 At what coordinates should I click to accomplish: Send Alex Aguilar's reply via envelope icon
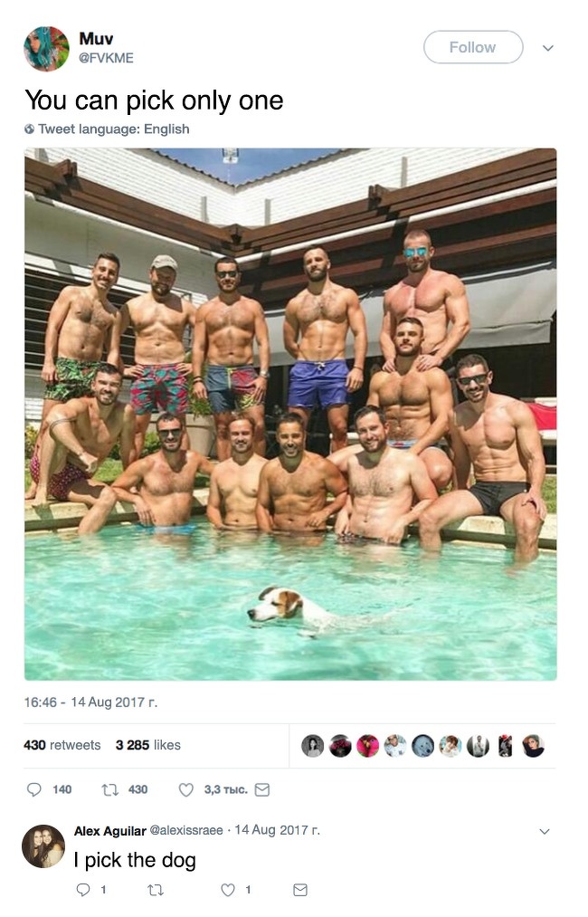(299, 890)
